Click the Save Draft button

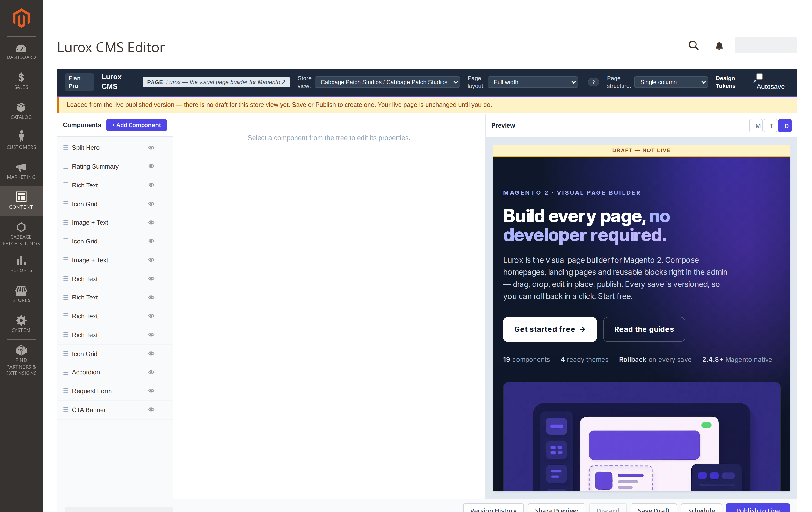pyautogui.click(x=653, y=508)
